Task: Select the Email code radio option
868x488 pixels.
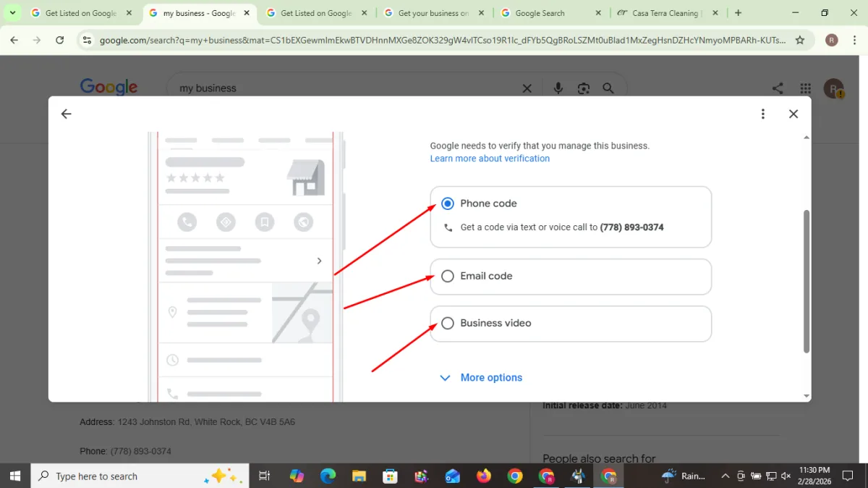Action: click(x=448, y=276)
